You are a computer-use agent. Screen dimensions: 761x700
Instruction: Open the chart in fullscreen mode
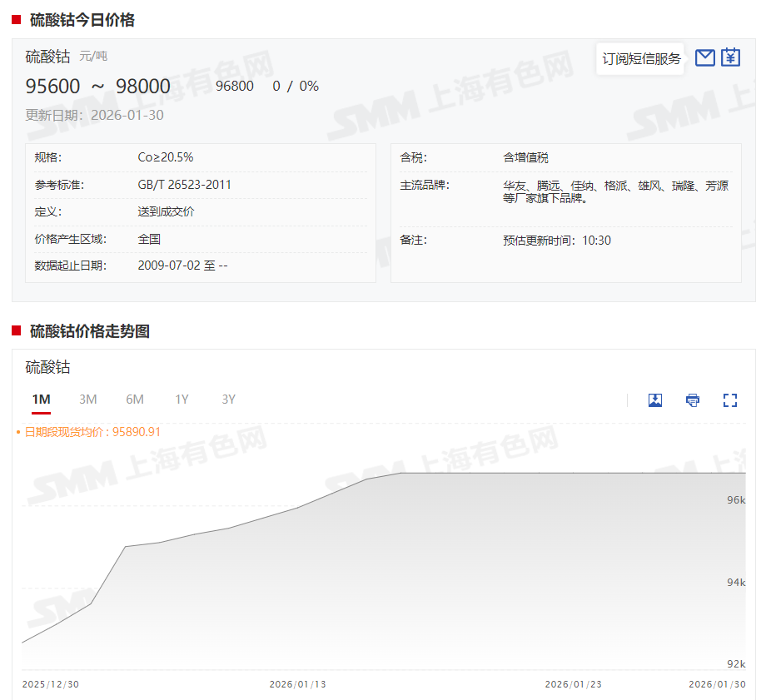(730, 400)
